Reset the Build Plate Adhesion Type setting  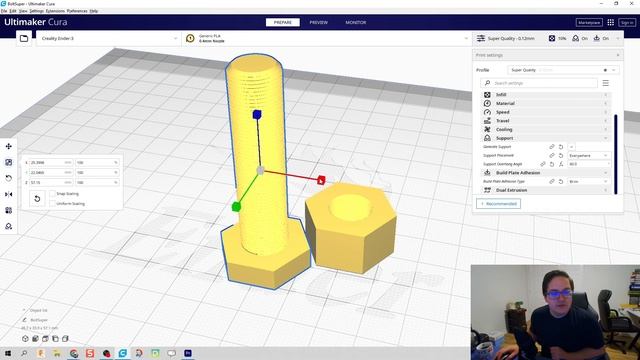click(561, 181)
